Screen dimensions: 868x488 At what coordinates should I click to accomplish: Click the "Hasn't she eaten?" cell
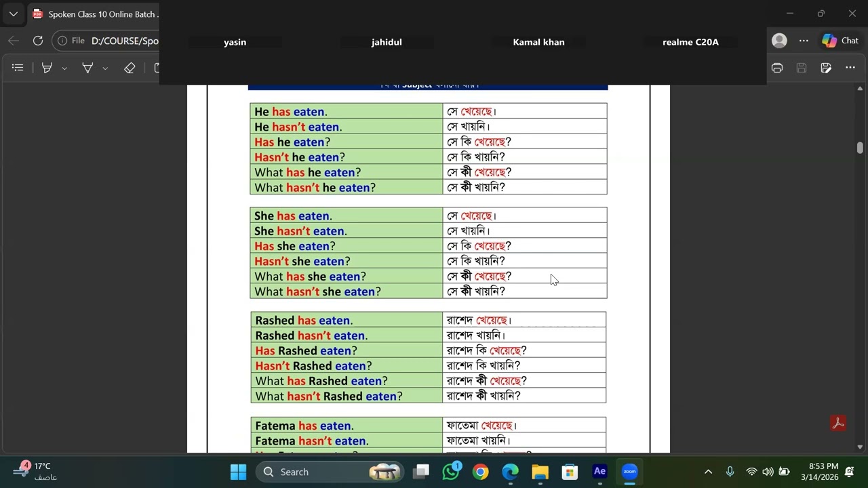tap(347, 261)
